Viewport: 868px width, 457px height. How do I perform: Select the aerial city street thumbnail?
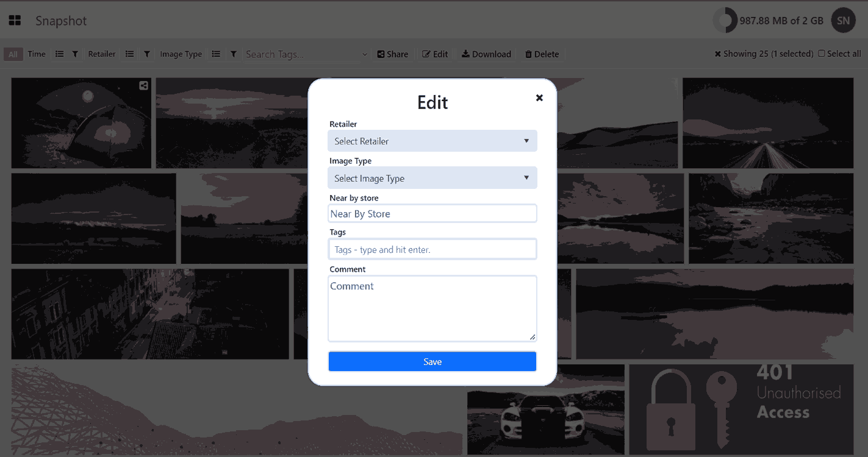(x=150, y=314)
